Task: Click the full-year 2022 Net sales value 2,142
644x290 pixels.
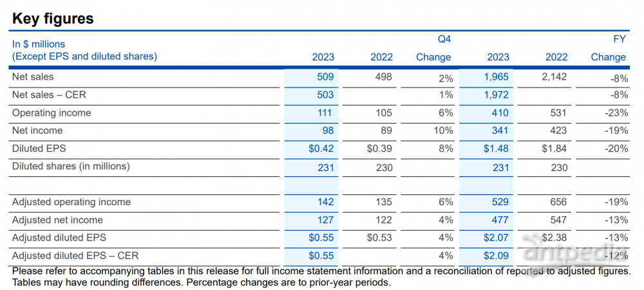Action: (x=554, y=77)
